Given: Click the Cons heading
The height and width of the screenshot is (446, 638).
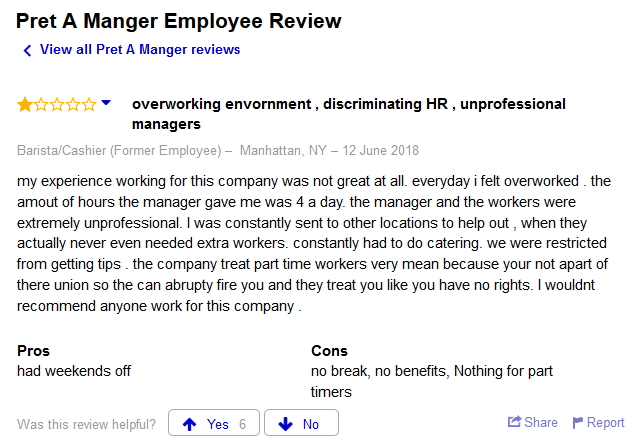Looking at the screenshot, I should click(330, 351).
